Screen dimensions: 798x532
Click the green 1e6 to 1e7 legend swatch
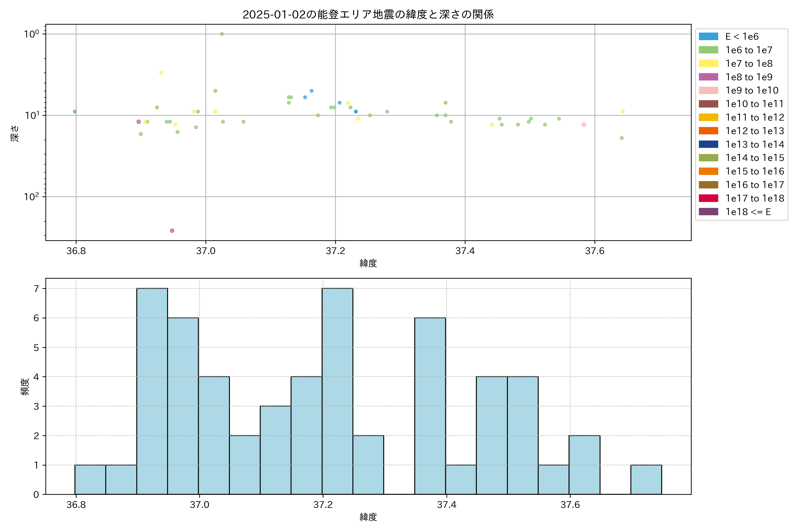708,50
